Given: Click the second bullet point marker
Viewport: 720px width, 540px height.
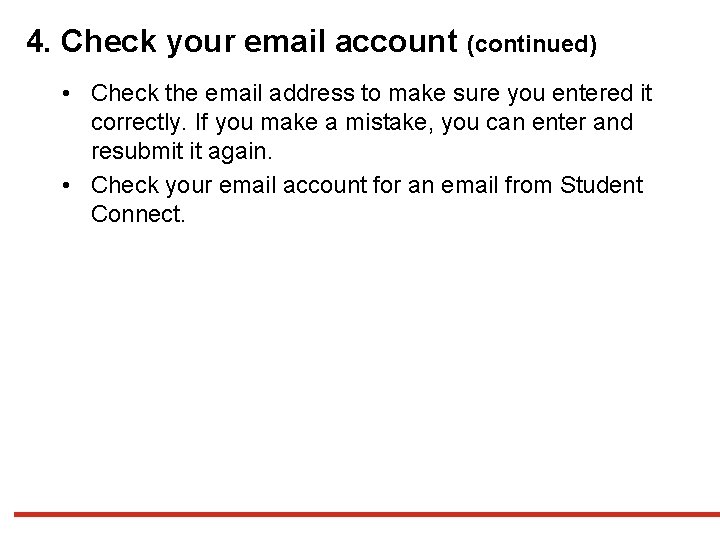Looking at the screenshot, I should (63, 185).
